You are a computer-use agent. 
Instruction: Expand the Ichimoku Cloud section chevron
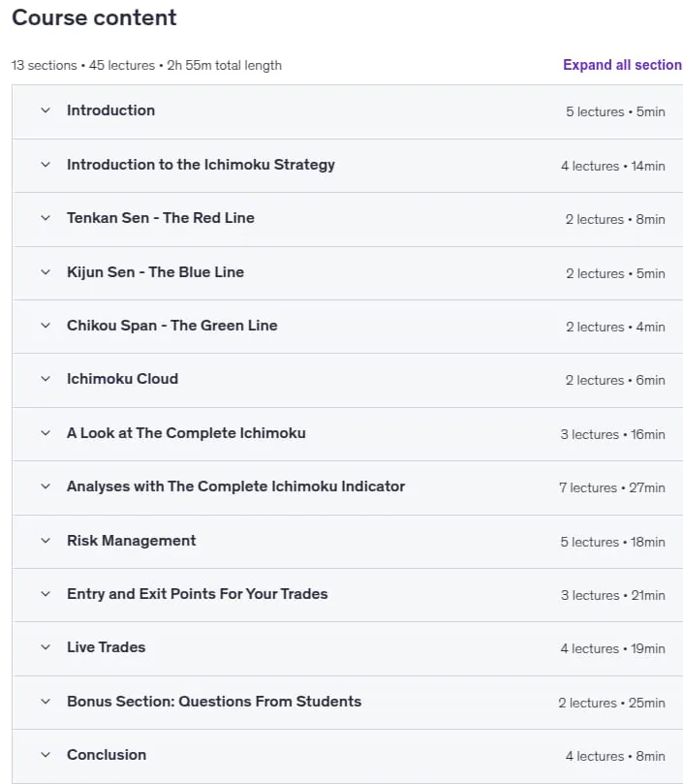click(46, 379)
